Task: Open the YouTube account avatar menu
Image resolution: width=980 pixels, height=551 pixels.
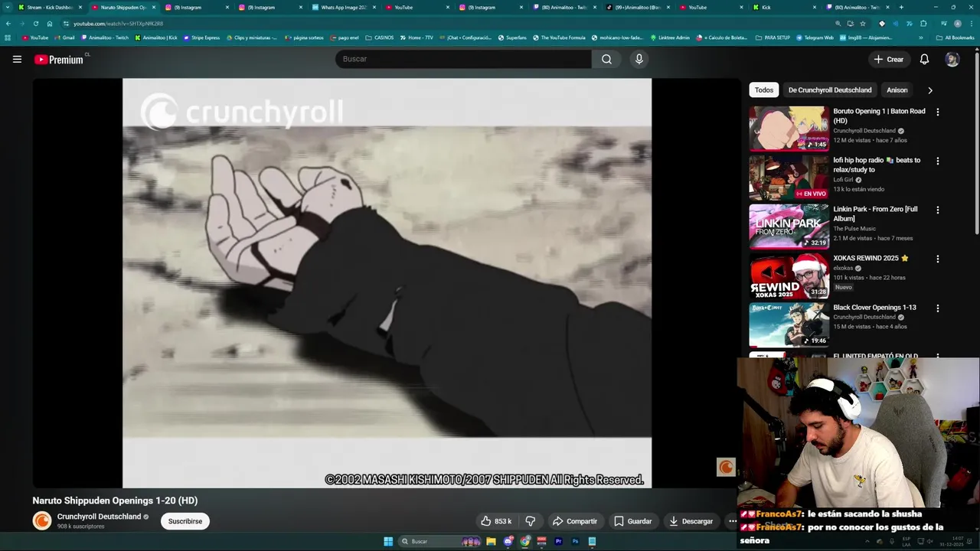Action: 952,59
